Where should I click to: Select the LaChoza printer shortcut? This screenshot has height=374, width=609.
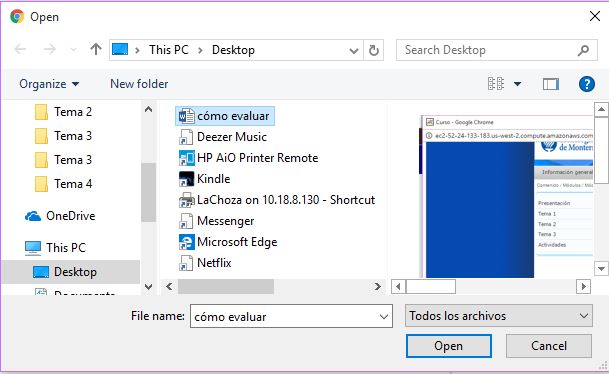[277, 200]
